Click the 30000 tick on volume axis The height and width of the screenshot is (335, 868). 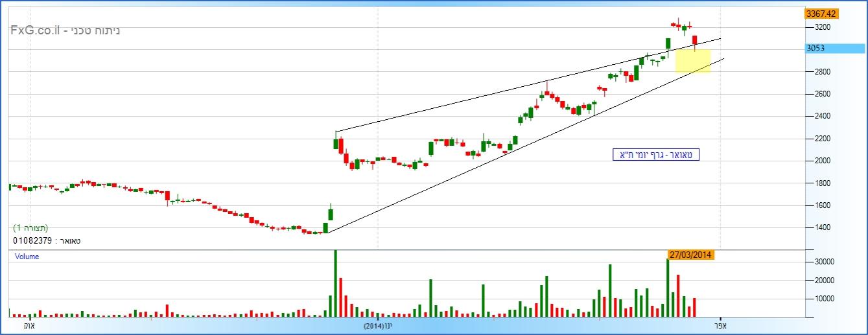pyautogui.click(x=825, y=262)
